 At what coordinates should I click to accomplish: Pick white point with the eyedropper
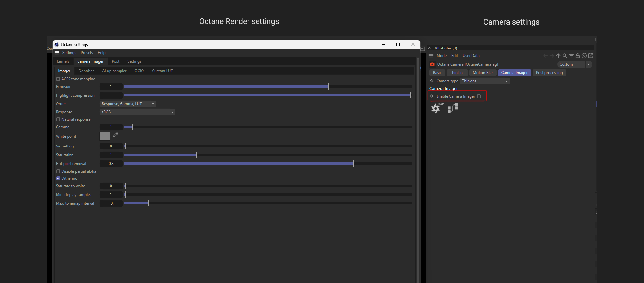point(115,135)
